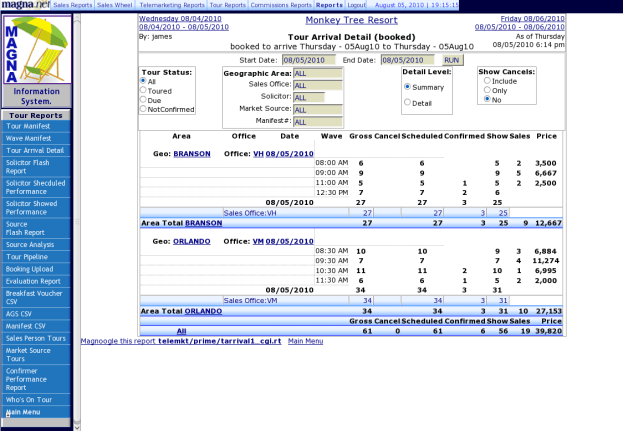Open the Sales Reports top menu

tap(73, 5)
